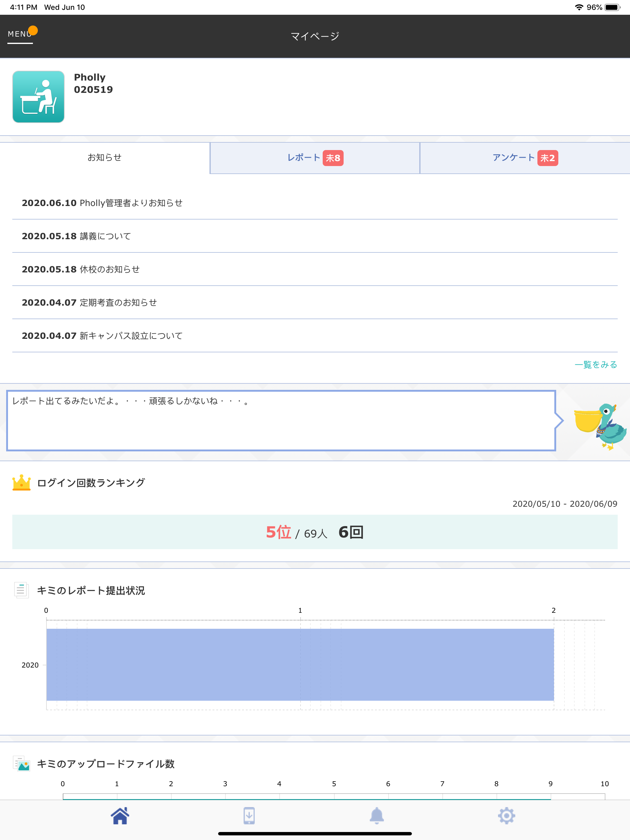Open the 新キャンパス設立について notice
The width and height of the screenshot is (630, 840).
[x=315, y=336]
